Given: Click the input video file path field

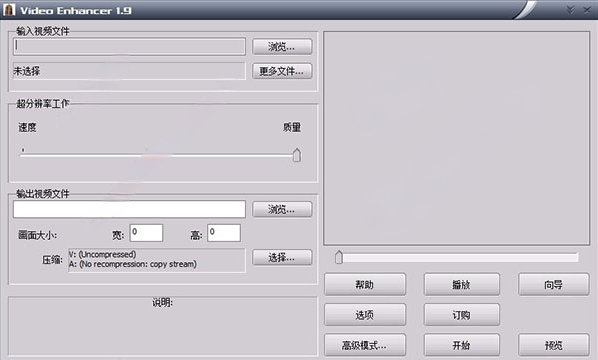Looking at the screenshot, I should click(129, 47).
